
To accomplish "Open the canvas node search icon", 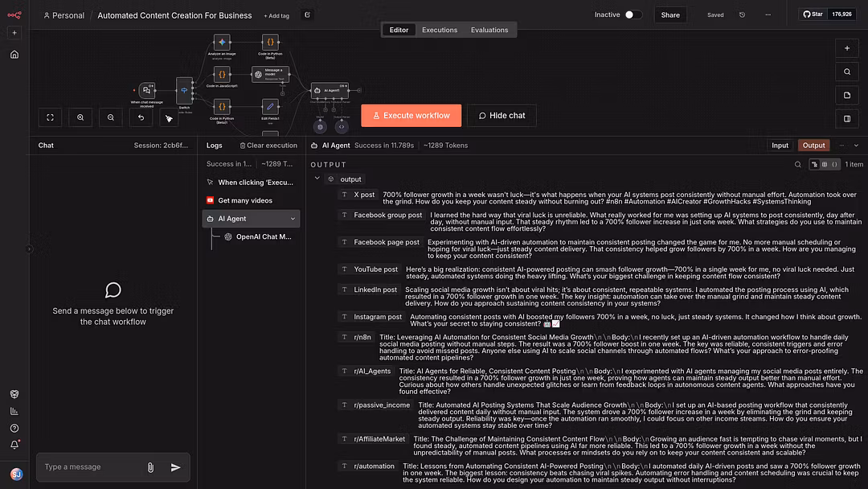I will click(847, 72).
